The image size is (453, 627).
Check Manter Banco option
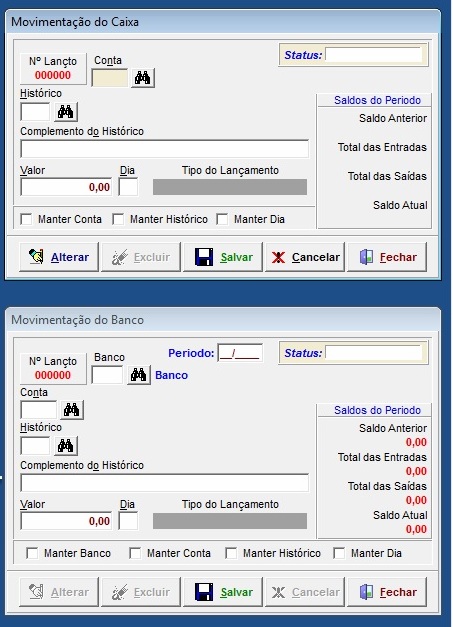(32, 553)
